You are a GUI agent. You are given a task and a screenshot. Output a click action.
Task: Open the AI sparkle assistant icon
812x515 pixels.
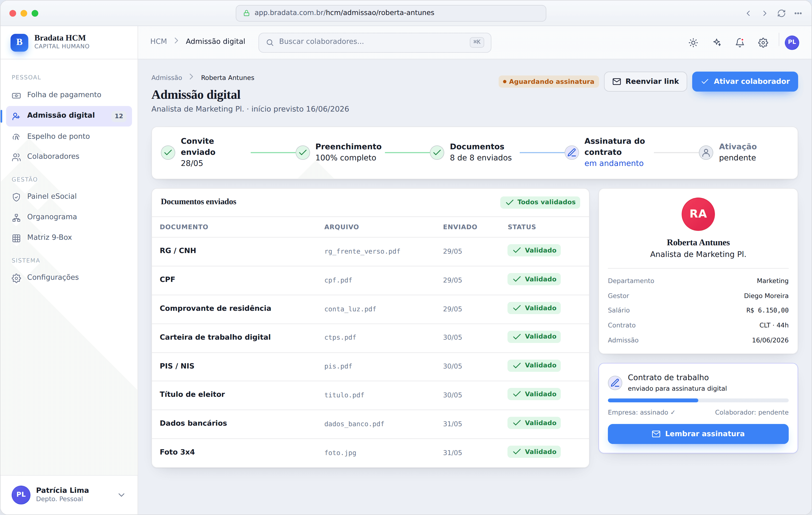tap(717, 42)
